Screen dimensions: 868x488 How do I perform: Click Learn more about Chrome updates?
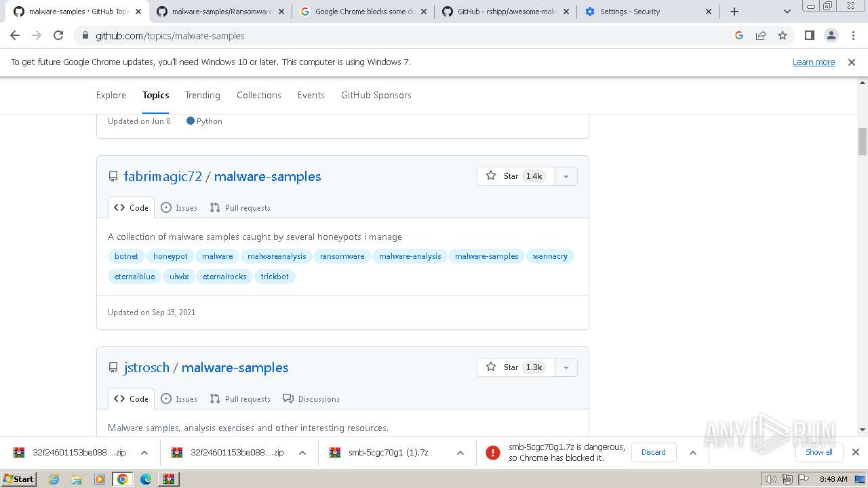click(x=814, y=62)
